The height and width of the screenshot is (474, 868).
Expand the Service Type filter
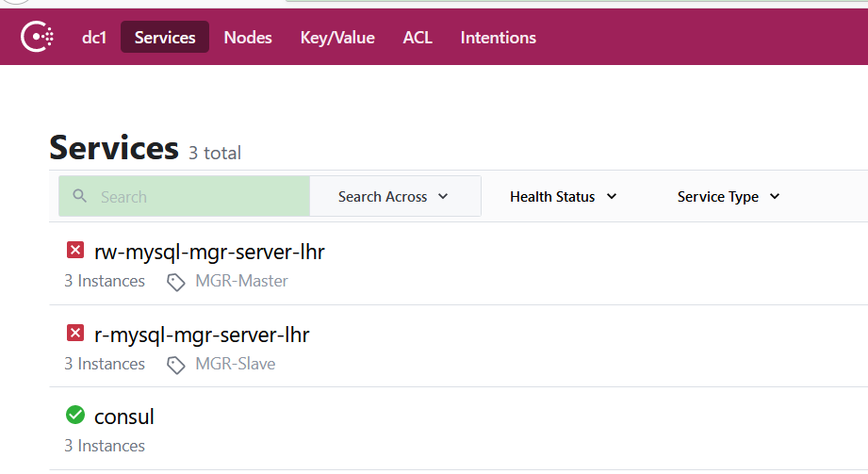(x=729, y=197)
